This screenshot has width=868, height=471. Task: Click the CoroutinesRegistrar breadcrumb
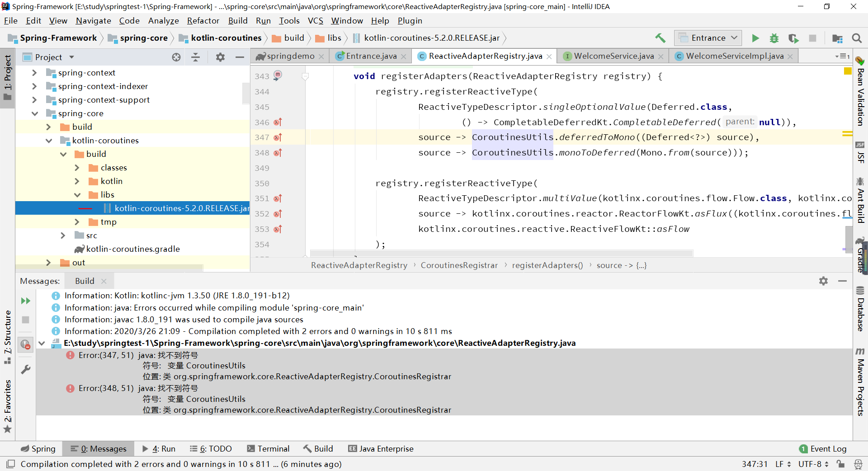point(459,265)
